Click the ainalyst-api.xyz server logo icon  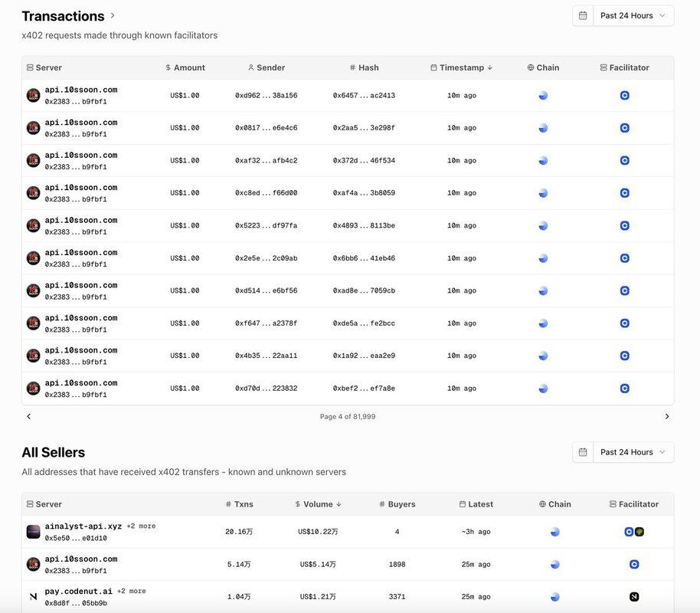33,532
